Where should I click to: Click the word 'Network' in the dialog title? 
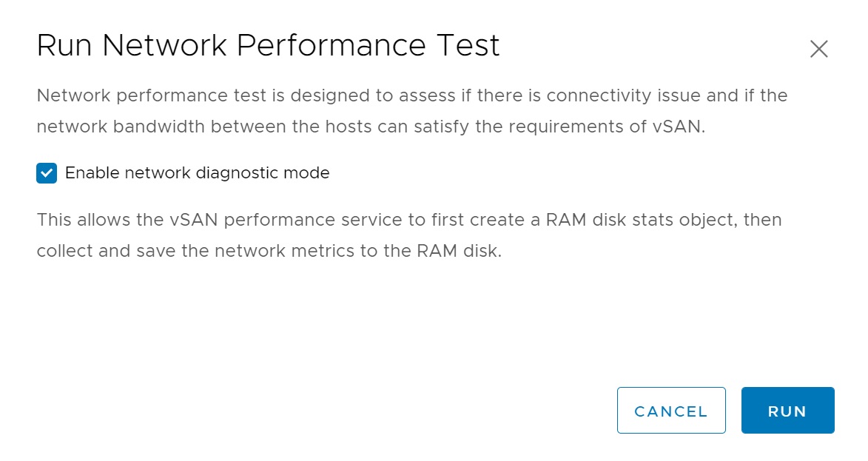166,46
